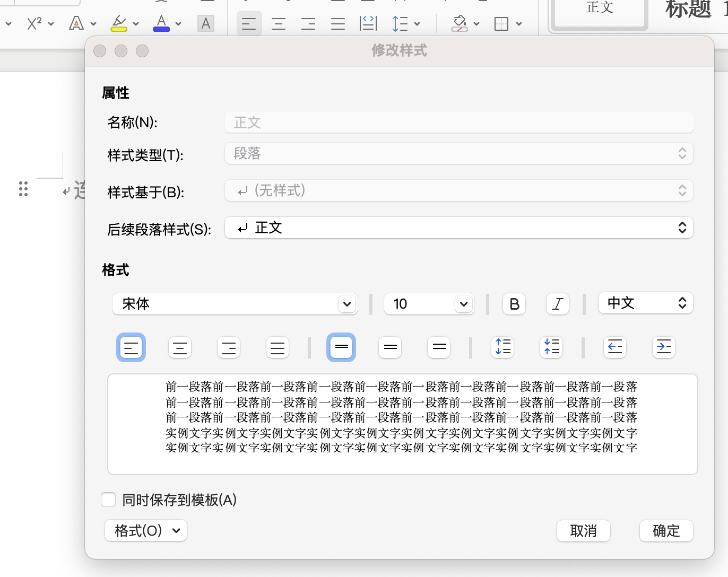Select justified alignment in the dialog
The width and height of the screenshot is (728, 577).
coord(278,348)
